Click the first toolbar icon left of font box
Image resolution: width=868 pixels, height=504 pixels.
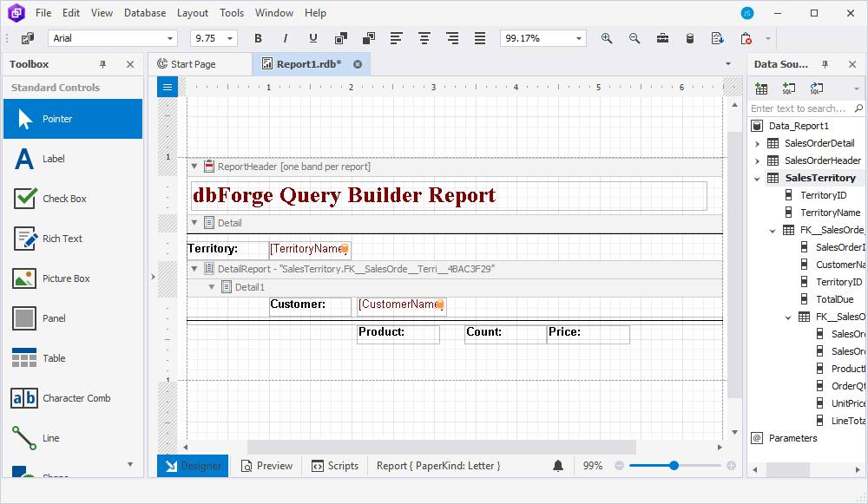pyautogui.click(x=27, y=38)
